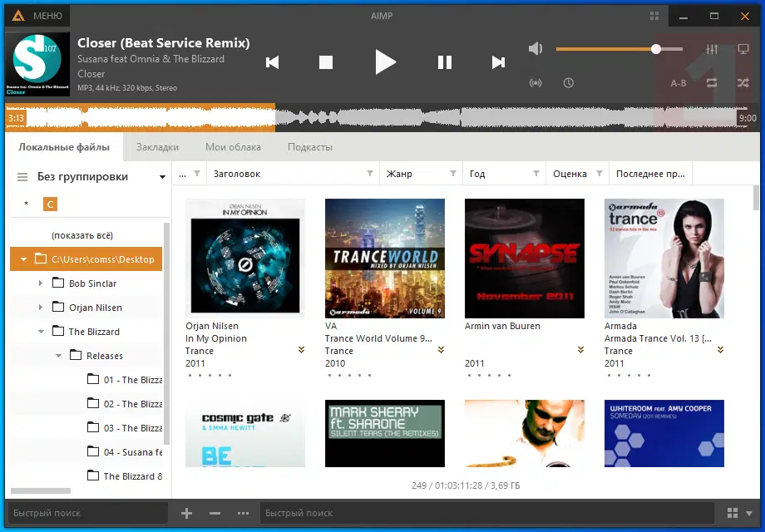
Task: Open the In My Opinion album cover
Action: 245,259
